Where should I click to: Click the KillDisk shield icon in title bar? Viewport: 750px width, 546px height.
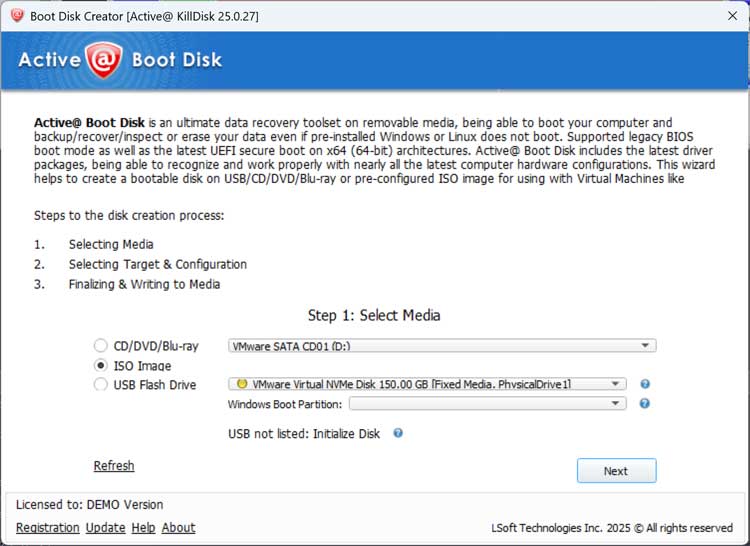[17, 15]
